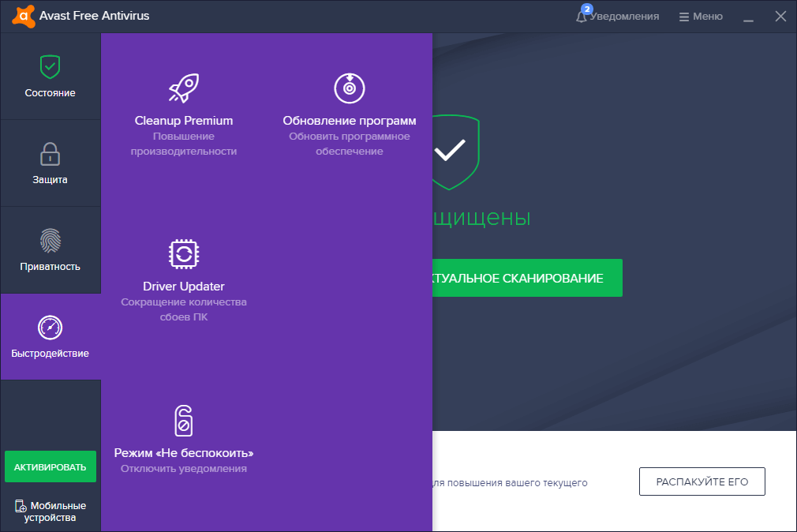This screenshot has width=797, height=532.
Task: Open Cleanup Premium performance description link
Action: (183, 143)
